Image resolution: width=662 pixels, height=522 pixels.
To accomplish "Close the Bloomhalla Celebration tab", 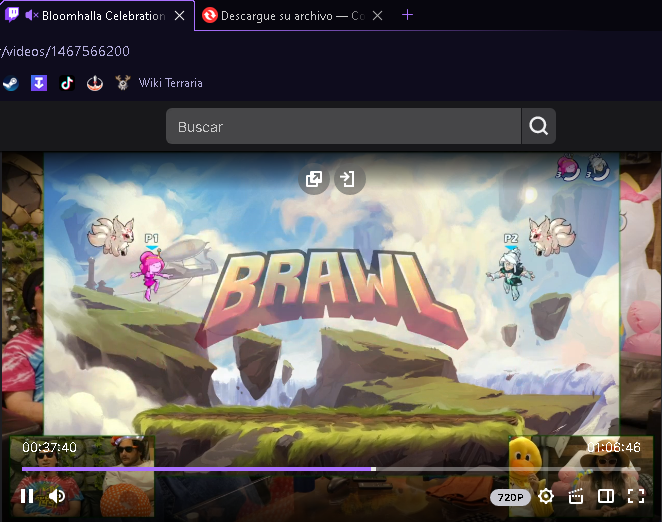I will (179, 16).
